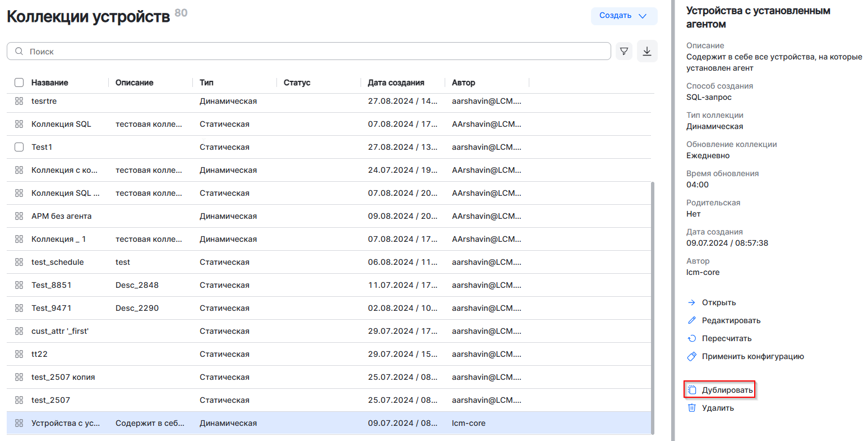Click Применить конфигурацию action
This screenshot has width=868, height=441.
[752, 356]
